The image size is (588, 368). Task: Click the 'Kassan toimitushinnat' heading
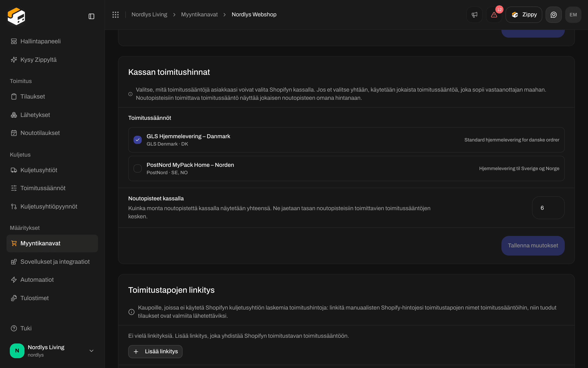[x=169, y=72]
